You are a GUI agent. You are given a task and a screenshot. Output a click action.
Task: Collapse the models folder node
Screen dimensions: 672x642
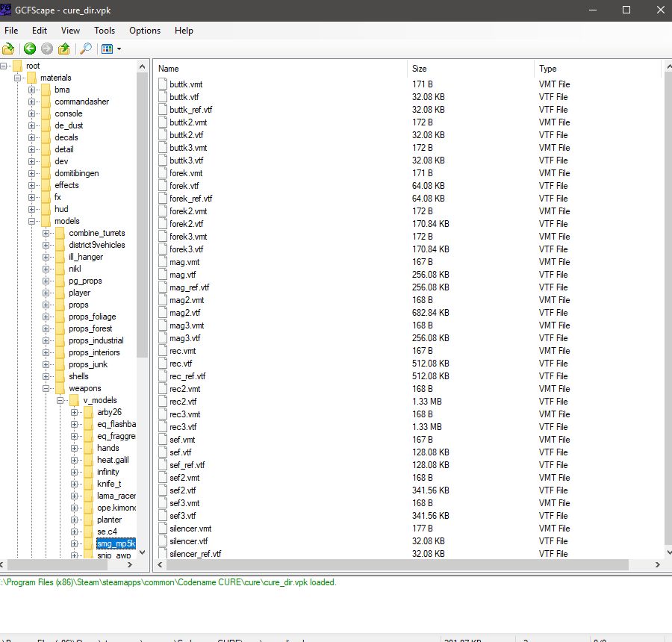(x=31, y=221)
